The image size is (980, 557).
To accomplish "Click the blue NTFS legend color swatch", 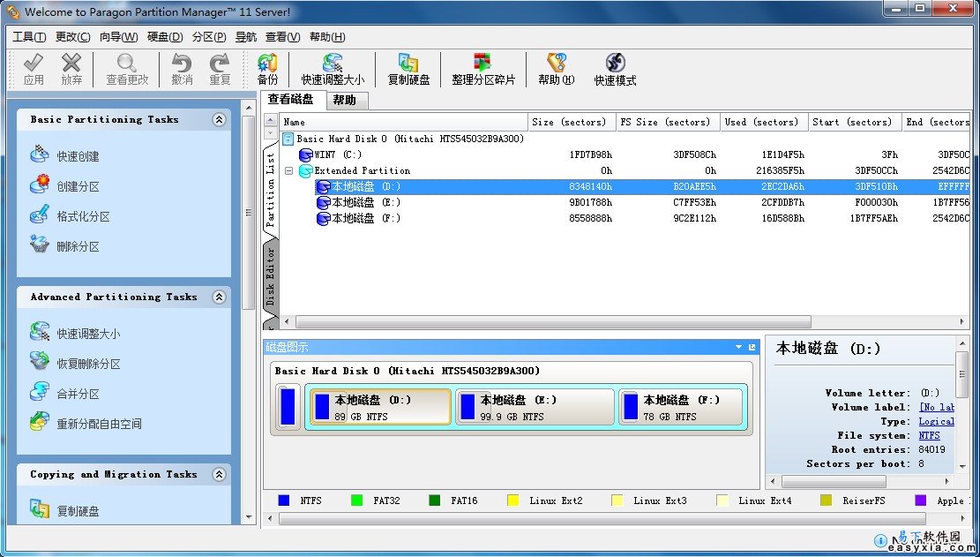I will coord(284,501).
